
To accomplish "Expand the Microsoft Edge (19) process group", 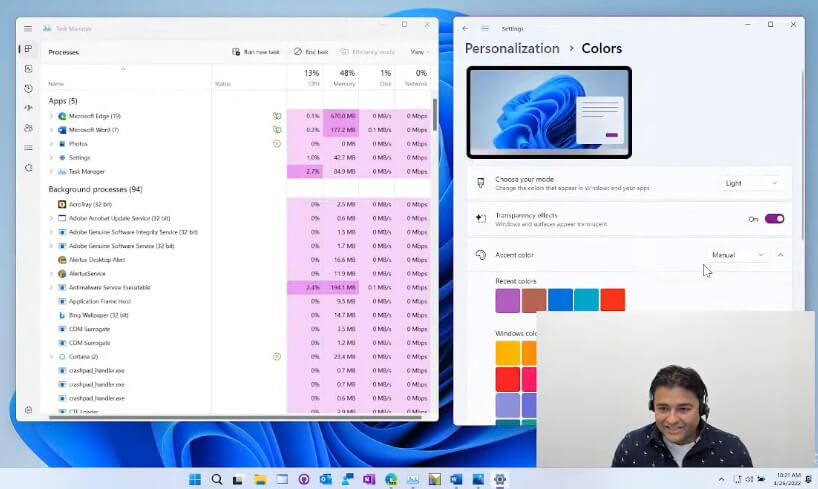I will 51,116.
